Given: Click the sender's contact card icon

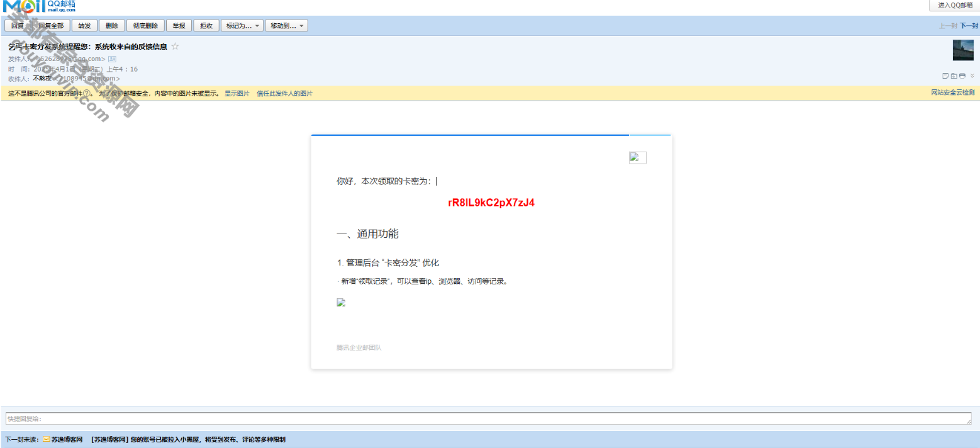Looking at the screenshot, I should point(113,59).
